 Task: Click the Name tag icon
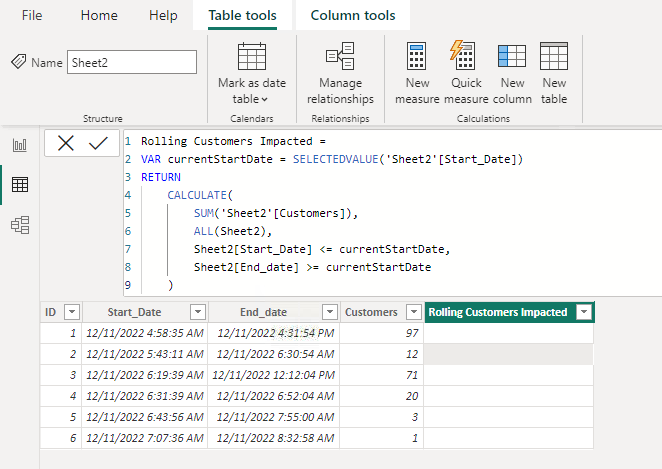19,62
